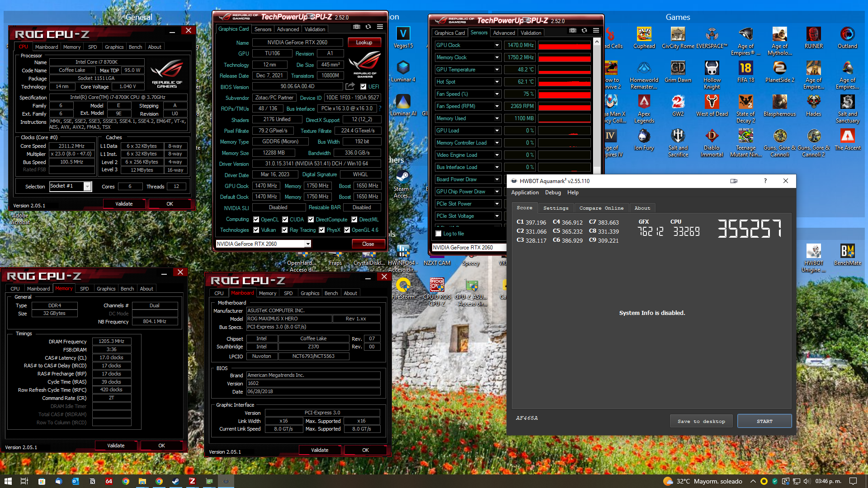Open the Bench tab in top CPU-Z window
Screen dimensions: 868x488
click(x=135, y=47)
